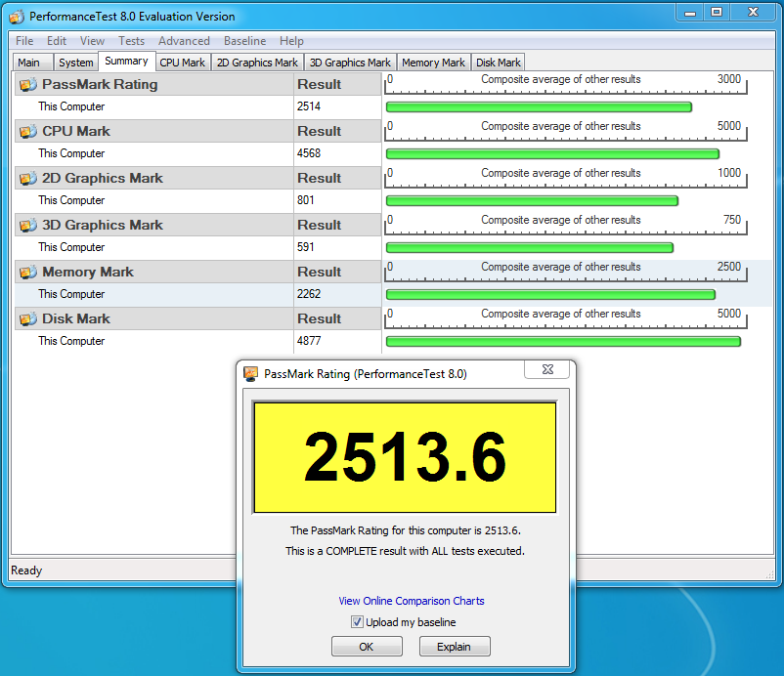Click the CPU Mark green result bar
Image resolution: width=784 pixels, height=676 pixels.
point(552,154)
